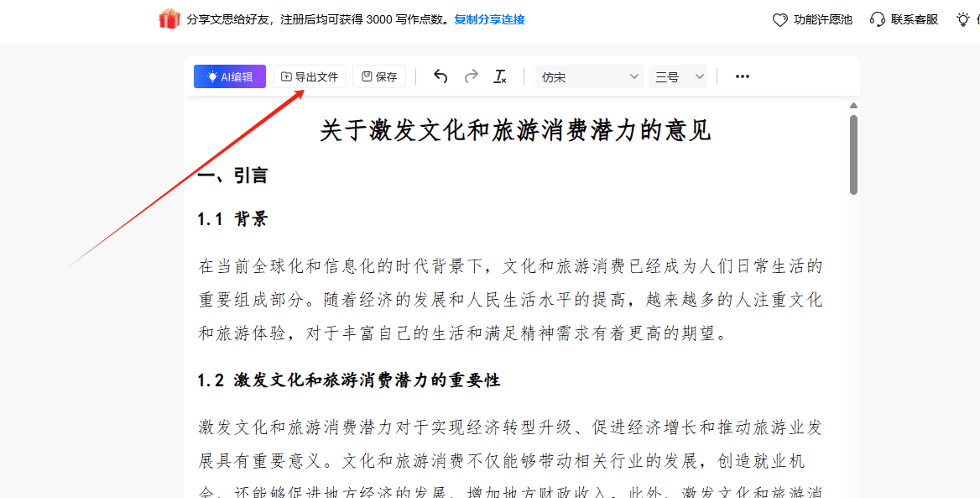Image resolution: width=980 pixels, height=498 pixels.
Task: Click the scrollbar up arrow
Action: [x=853, y=106]
